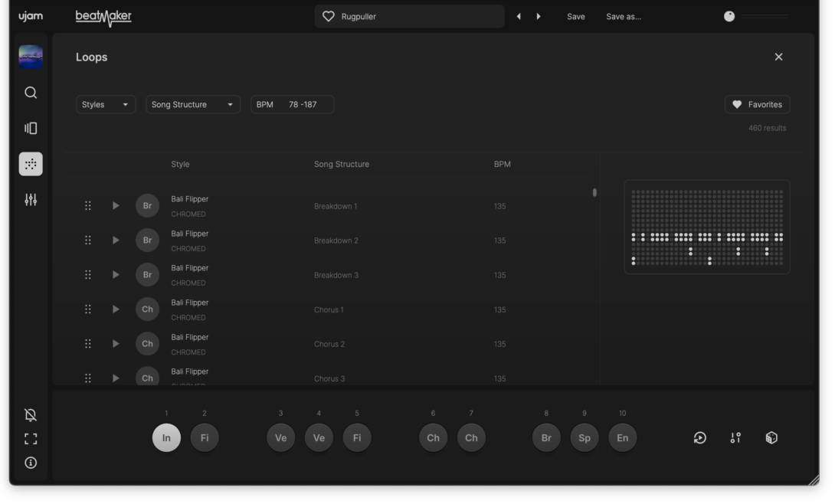Open the search icon in left sidebar
Image resolution: width=835 pixels, height=504 pixels.
[x=31, y=93]
